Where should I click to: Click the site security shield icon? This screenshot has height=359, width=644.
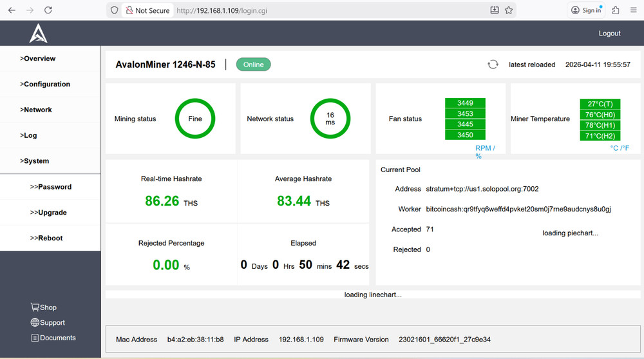(x=115, y=10)
